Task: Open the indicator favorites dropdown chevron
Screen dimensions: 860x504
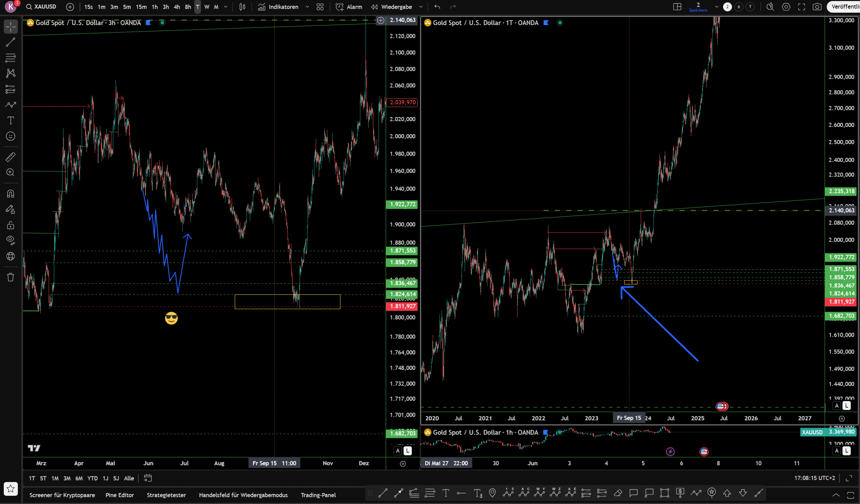Action: pyautogui.click(x=307, y=7)
